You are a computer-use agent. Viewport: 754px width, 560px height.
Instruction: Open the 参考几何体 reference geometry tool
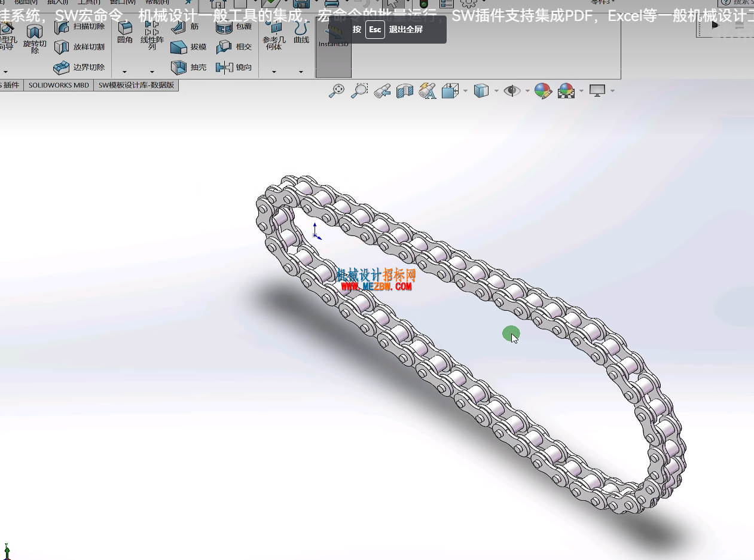pos(274,36)
